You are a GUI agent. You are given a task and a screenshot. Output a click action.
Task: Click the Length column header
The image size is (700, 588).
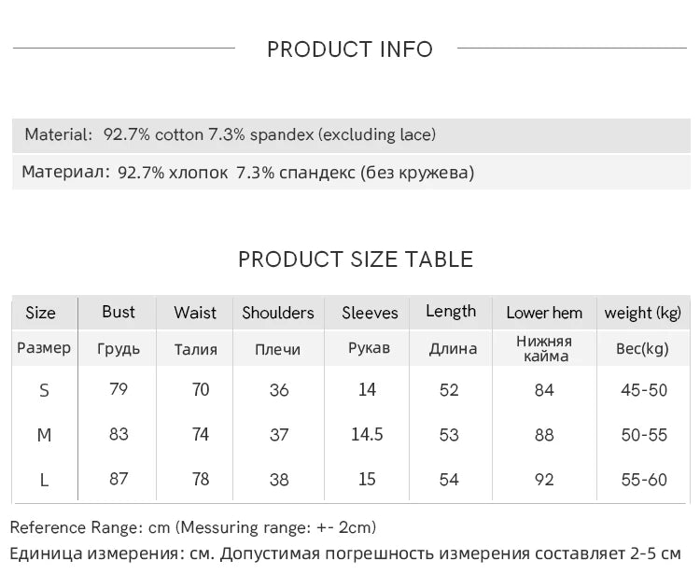pos(451,312)
